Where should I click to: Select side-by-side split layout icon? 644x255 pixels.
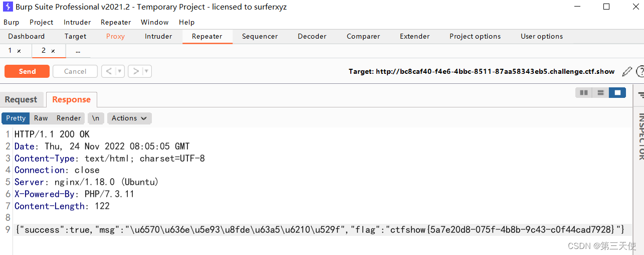(583, 92)
